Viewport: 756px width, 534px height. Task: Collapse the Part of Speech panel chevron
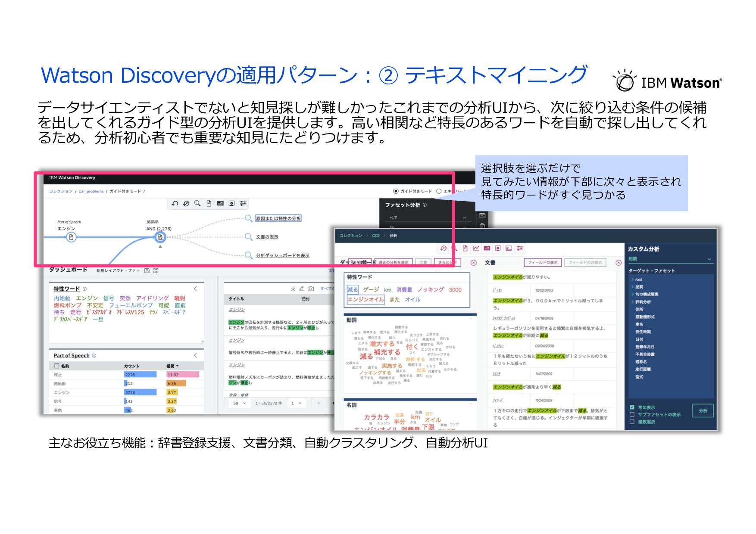pyautogui.click(x=195, y=355)
